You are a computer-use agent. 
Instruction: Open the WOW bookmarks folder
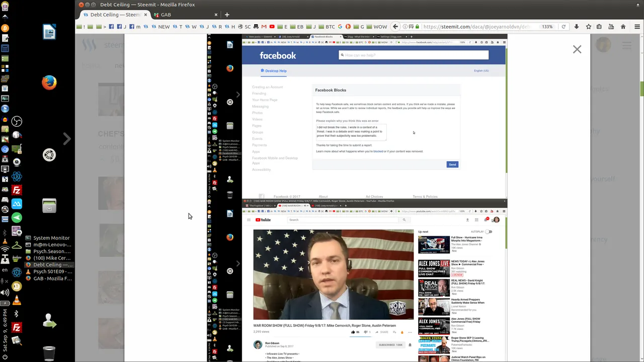click(377, 27)
